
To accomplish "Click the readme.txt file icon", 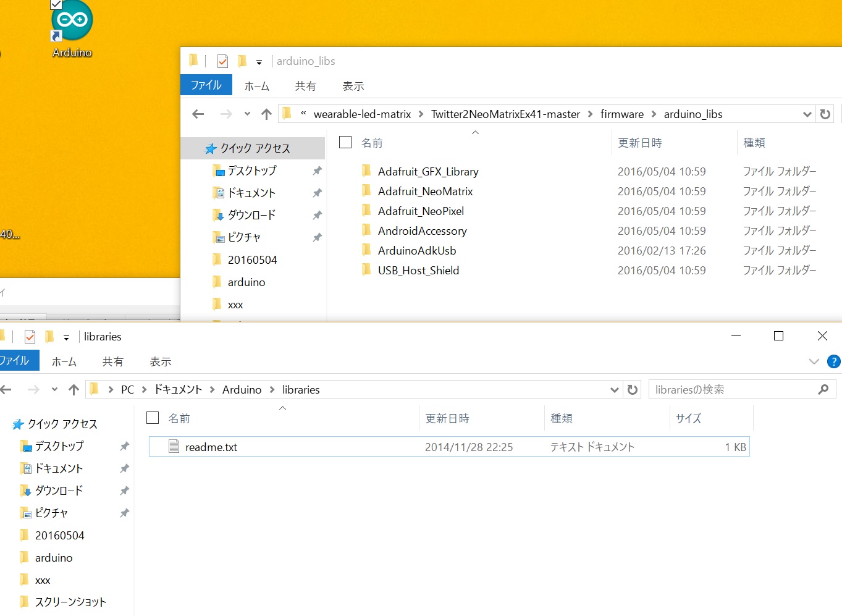I will 174,447.
